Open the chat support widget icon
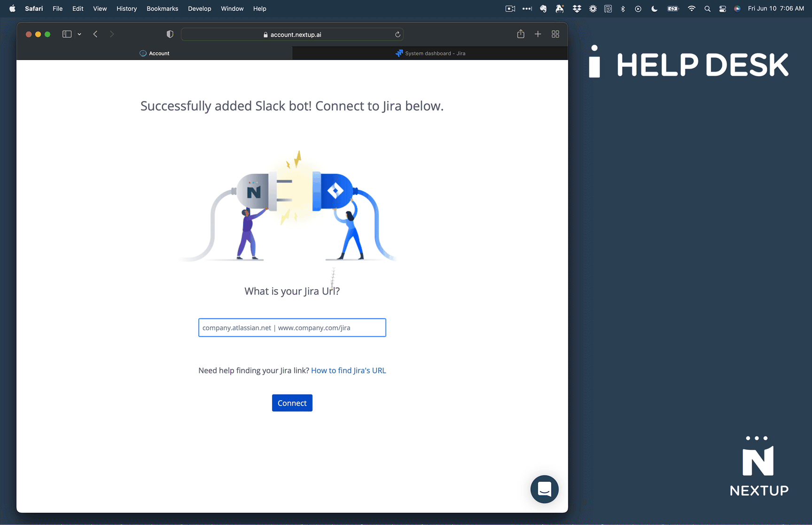The image size is (812, 525). click(544, 489)
